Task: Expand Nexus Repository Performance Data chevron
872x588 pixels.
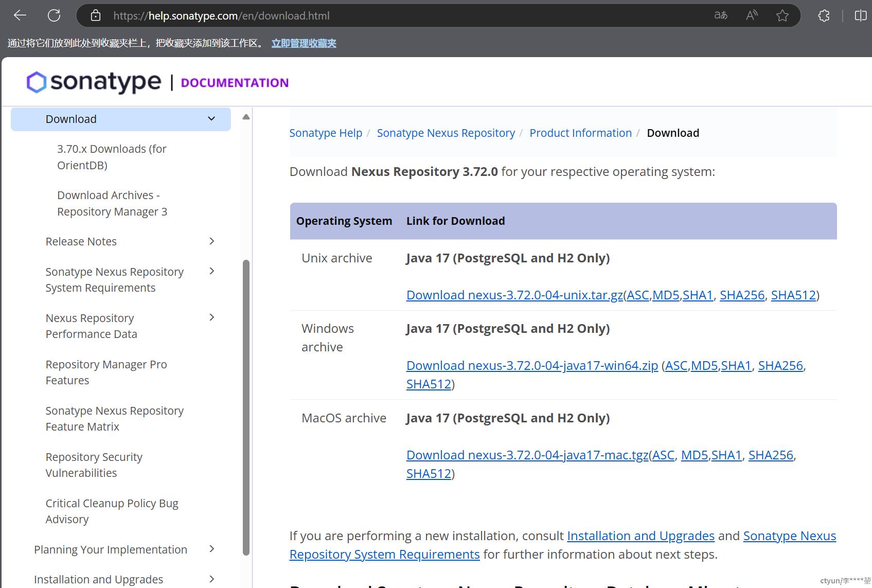Action: click(211, 317)
